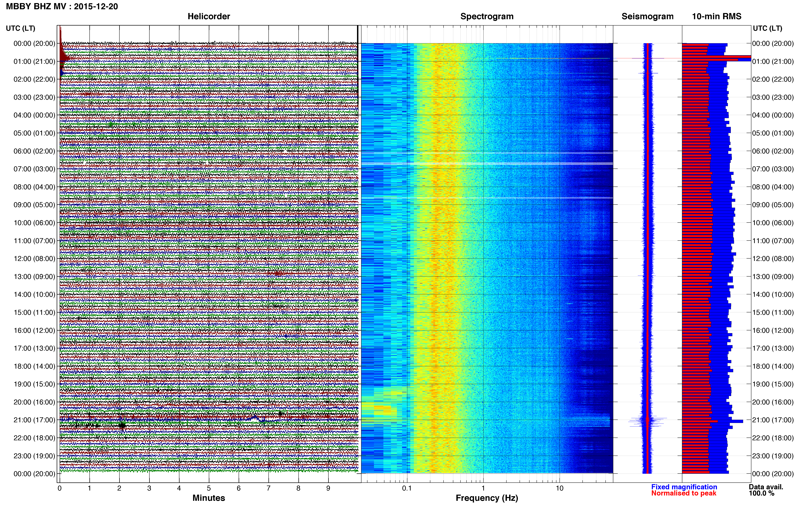Select minute tick label 7 on Helicorder axis
Image resolution: width=812 pixels, height=508 pixels.
[269, 488]
